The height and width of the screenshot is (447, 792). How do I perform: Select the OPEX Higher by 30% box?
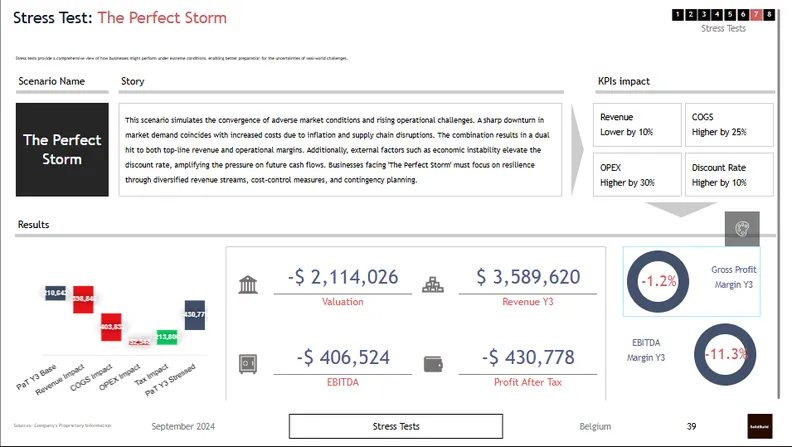point(635,175)
